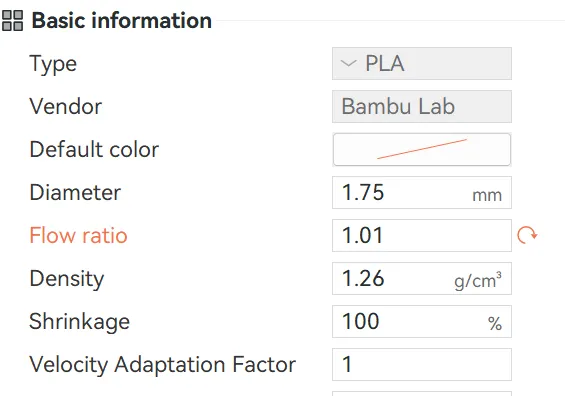Viewport: 565px width, 396px height.
Task: Click the Diameter label
Action: tap(75, 192)
